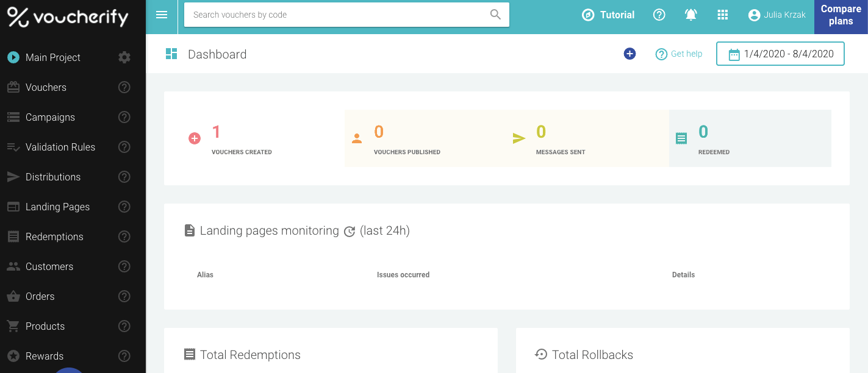Go to Campaigns in sidebar

(x=50, y=117)
